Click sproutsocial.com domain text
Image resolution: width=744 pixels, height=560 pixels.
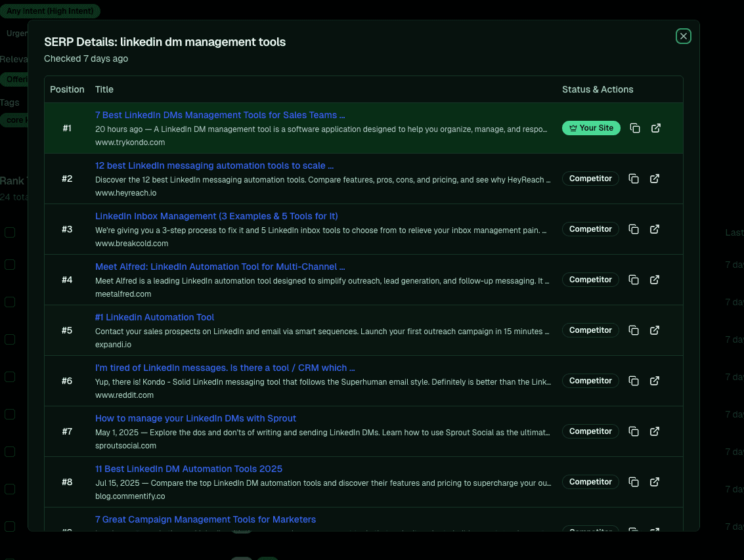[x=125, y=446]
